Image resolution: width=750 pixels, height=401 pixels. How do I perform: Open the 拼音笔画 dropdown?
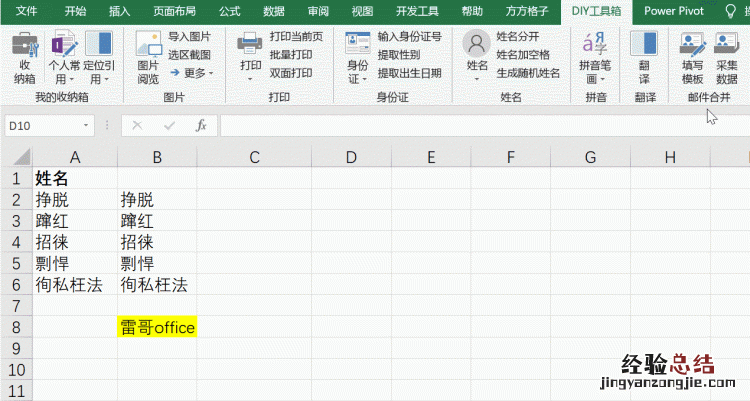coord(595,57)
